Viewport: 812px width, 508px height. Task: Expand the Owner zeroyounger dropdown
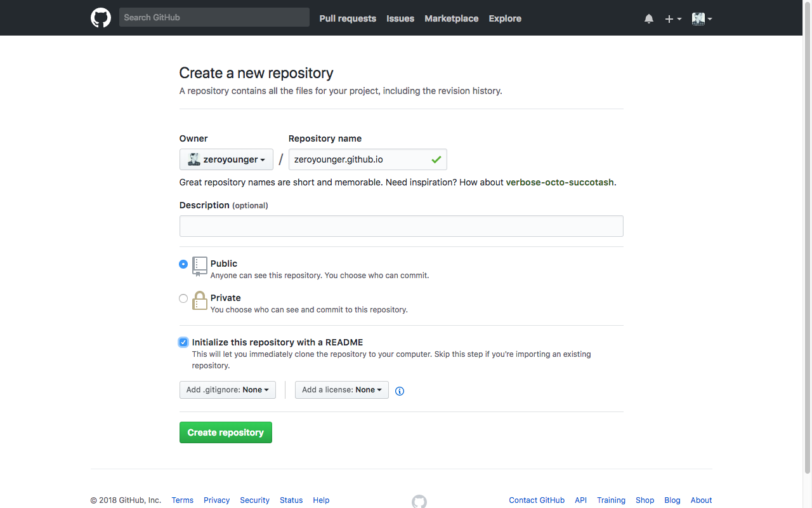[226, 159]
